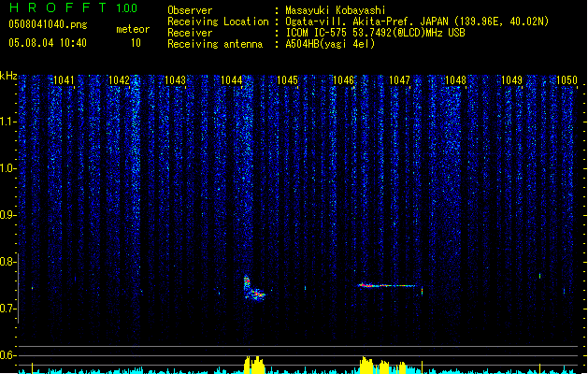This screenshot has height=374, width=588.
Task: Click the V-shaped meteor echo near 1044
Action: (253, 288)
